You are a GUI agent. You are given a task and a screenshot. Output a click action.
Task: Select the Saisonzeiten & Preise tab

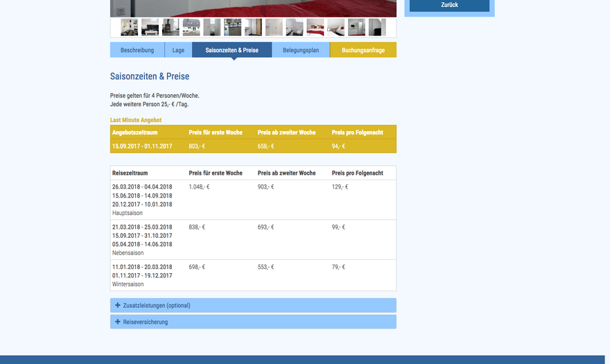(232, 50)
